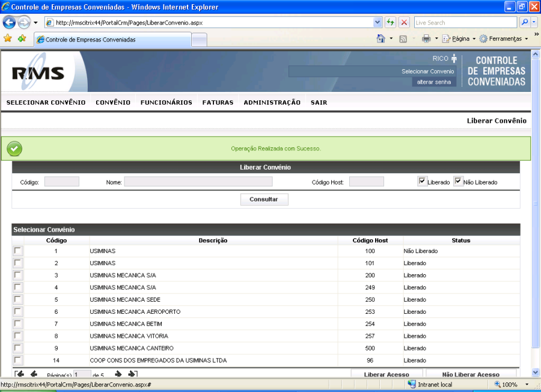Screen dimensions: 541x392
Task: Go to next page of results grid
Action: click(x=118, y=374)
